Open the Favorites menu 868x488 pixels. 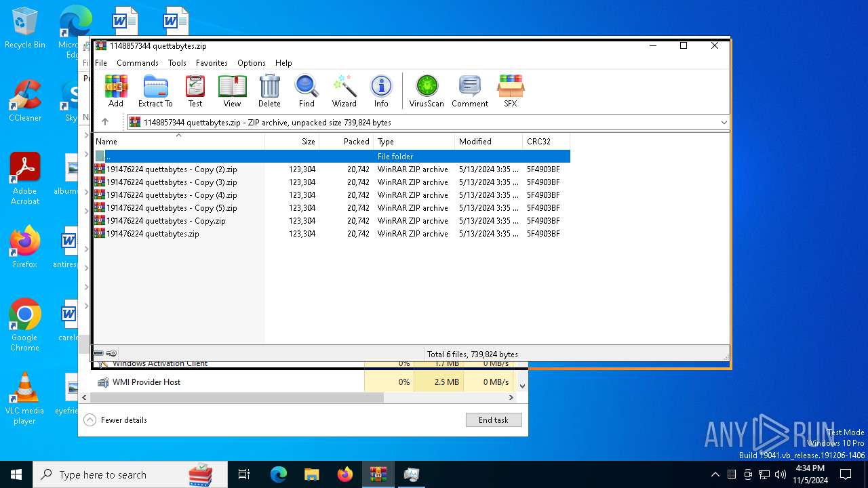pos(212,62)
